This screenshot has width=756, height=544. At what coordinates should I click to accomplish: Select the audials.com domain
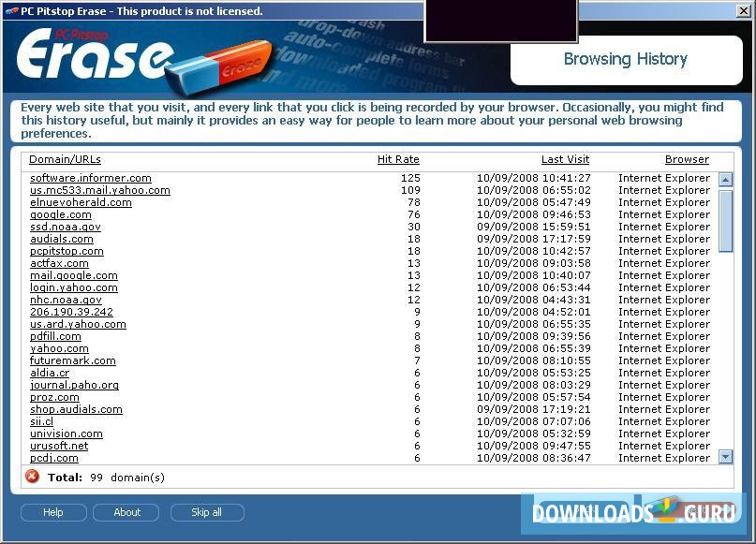[62, 239]
